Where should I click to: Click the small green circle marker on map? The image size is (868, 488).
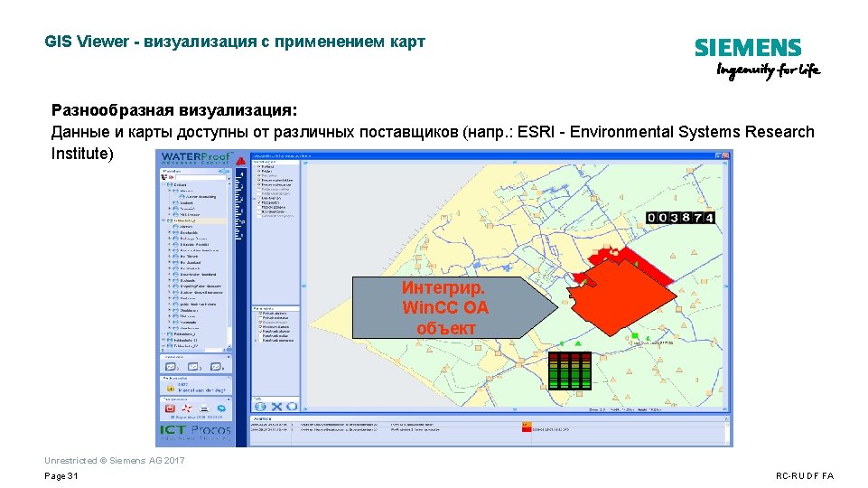tap(562, 343)
